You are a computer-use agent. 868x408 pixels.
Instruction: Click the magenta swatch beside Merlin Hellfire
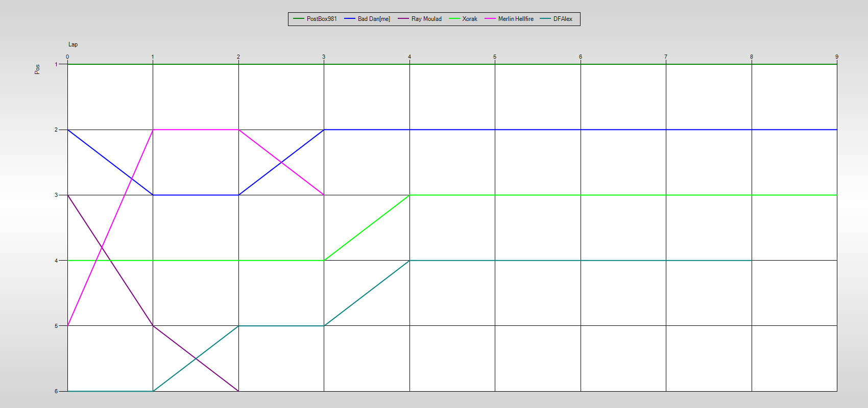tap(490, 19)
